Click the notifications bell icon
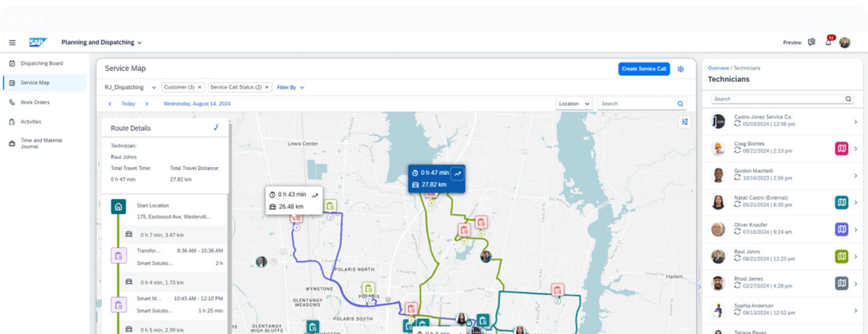The height and width of the screenshot is (334, 868). click(828, 43)
